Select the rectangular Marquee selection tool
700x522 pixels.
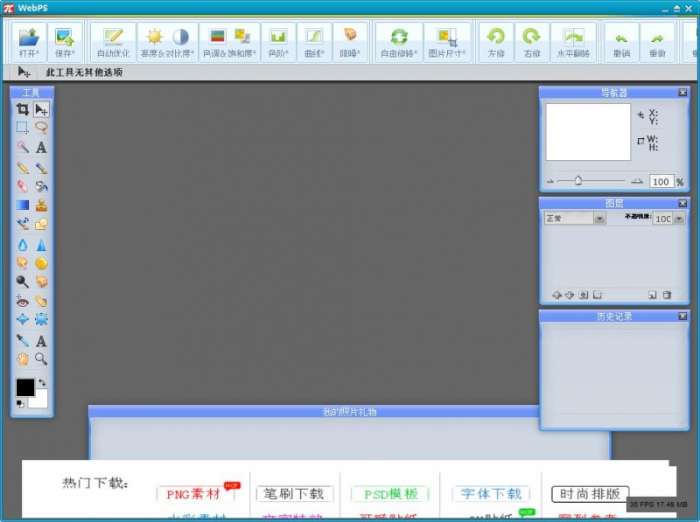coord(22,128)
